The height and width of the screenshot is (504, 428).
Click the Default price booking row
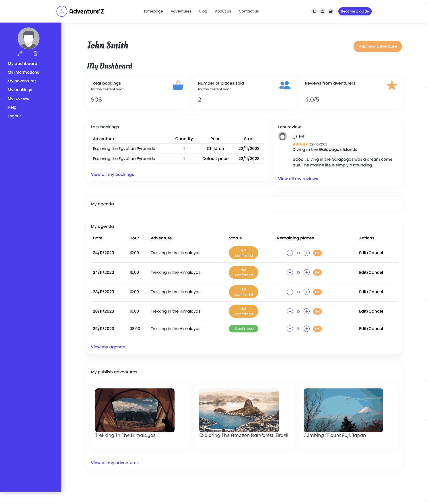(177, 159)
